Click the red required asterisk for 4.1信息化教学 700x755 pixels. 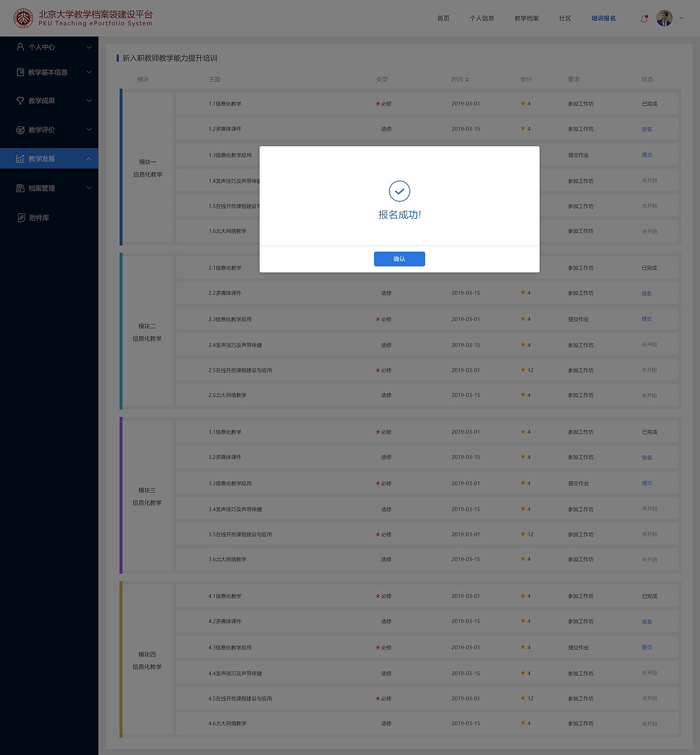pyautogui.click(x=377, y=596)
